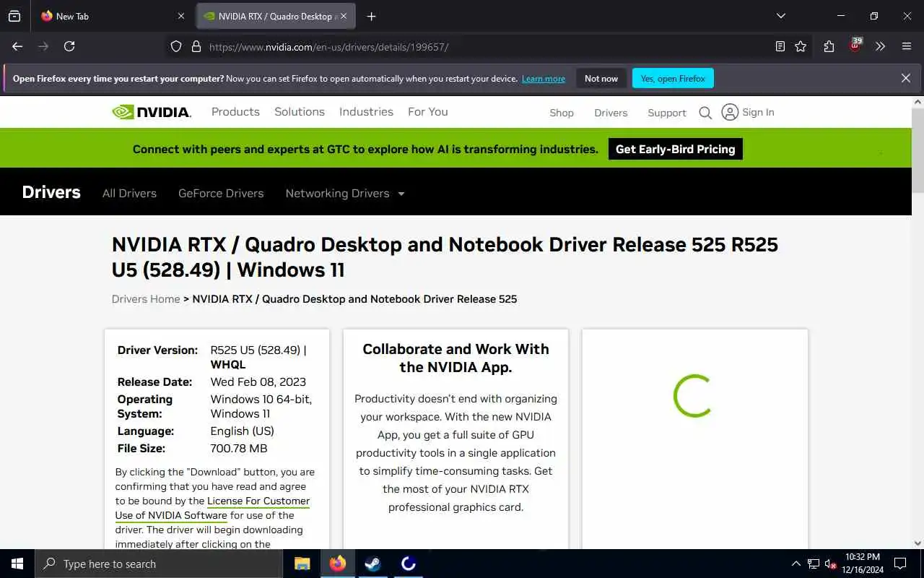
Task: Open License For Customer Use link
Action: click(x=212, y=508)
